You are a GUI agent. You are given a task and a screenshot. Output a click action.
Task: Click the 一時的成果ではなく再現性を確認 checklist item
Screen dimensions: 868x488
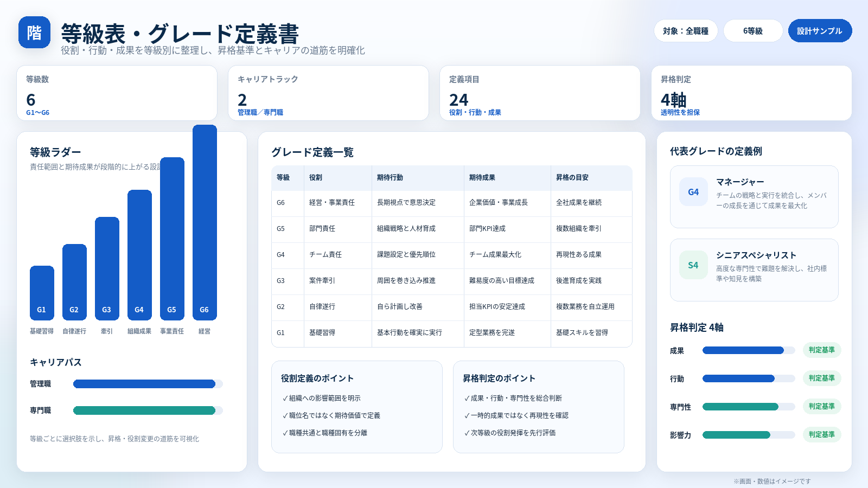(x=516, y=416)
